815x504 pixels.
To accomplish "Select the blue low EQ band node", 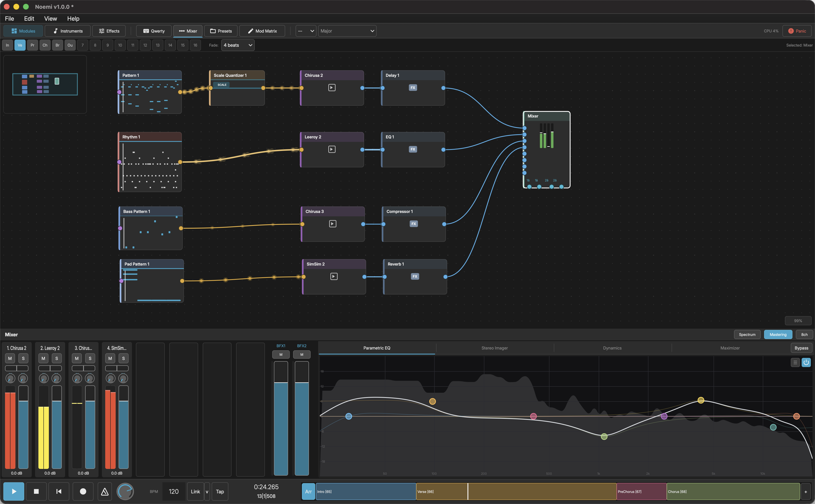I will click(x=348, y=416).
